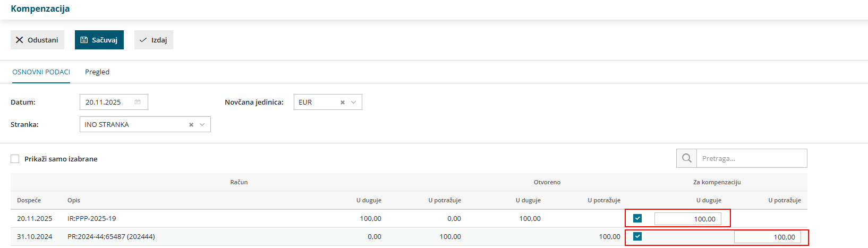
Task: Expand the Stranka dropdown arrow
Action: pyautogui.click(x=202, y=125)
